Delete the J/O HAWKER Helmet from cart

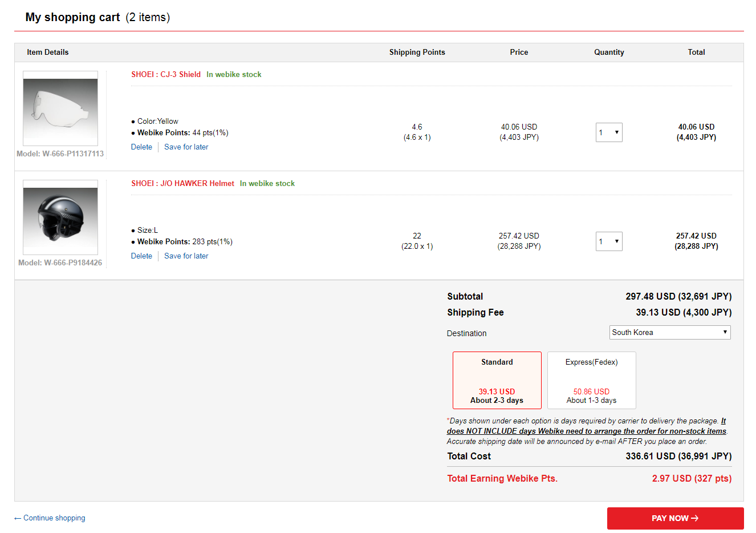point(141,256)
